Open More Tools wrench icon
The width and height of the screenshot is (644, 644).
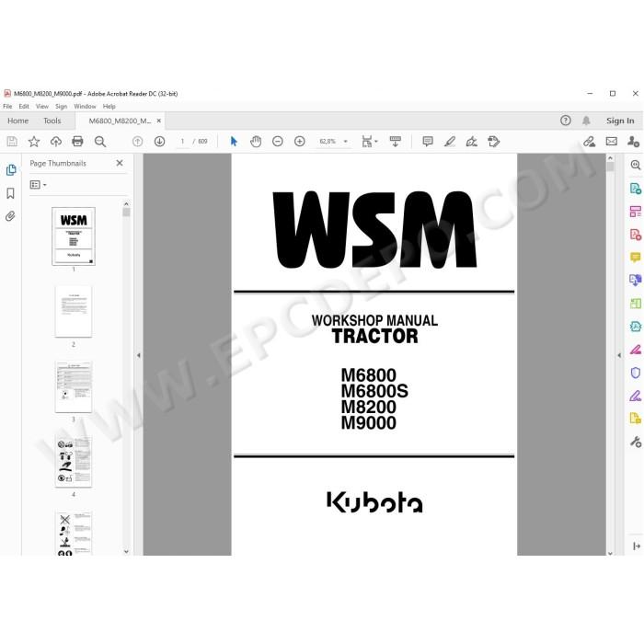pos(636,442)
